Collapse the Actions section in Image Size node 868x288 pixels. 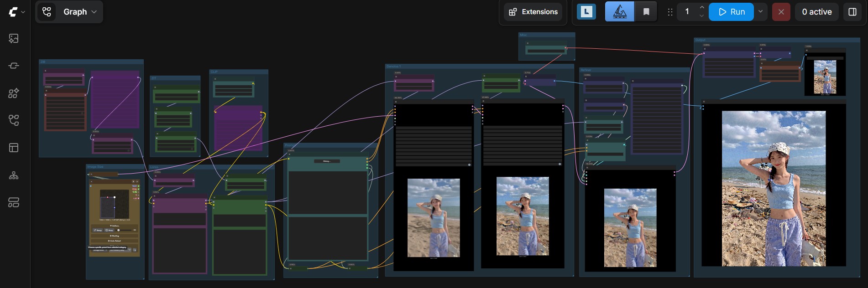[x=115, y=226]
